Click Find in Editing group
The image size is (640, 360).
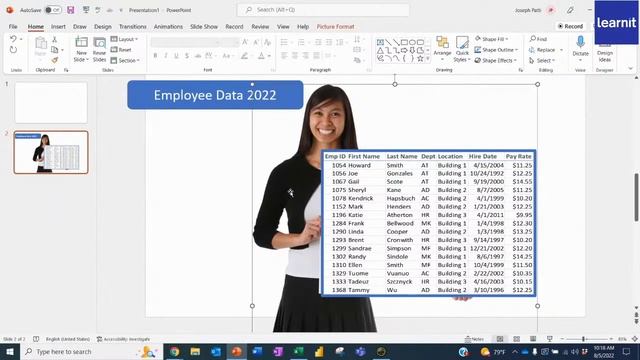[x=538, y=39]
